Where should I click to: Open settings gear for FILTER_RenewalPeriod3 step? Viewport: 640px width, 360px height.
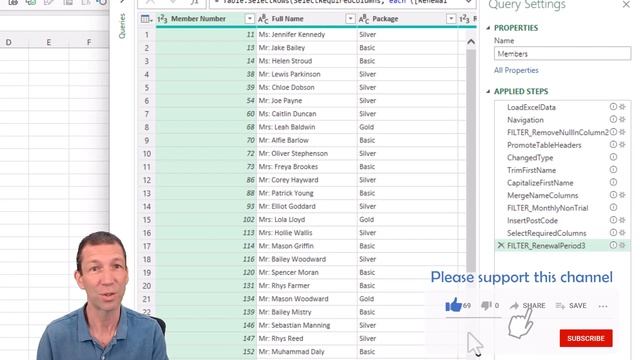[x=622, y=245]
